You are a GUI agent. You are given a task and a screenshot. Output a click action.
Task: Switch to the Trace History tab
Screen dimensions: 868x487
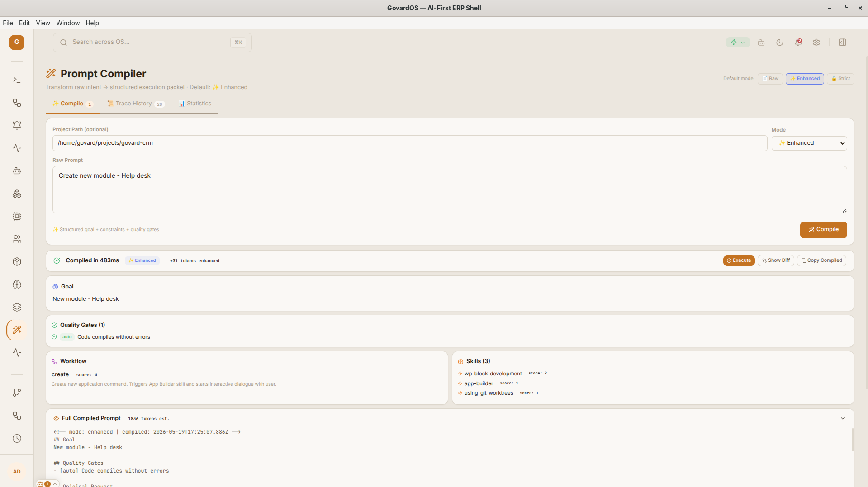click(x=135, y=104)
